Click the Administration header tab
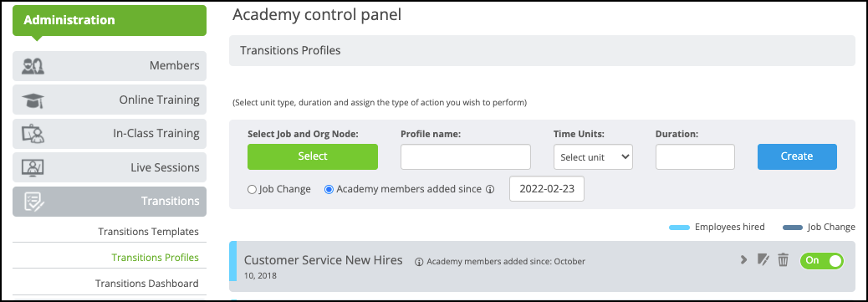The image size is (868, 302). tap(110, 21)
